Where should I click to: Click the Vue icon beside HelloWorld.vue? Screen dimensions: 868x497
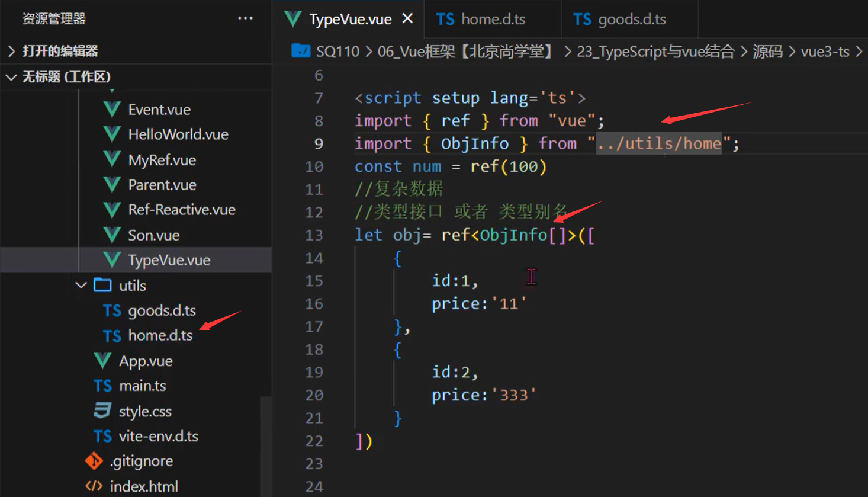(x=112, y=134)
